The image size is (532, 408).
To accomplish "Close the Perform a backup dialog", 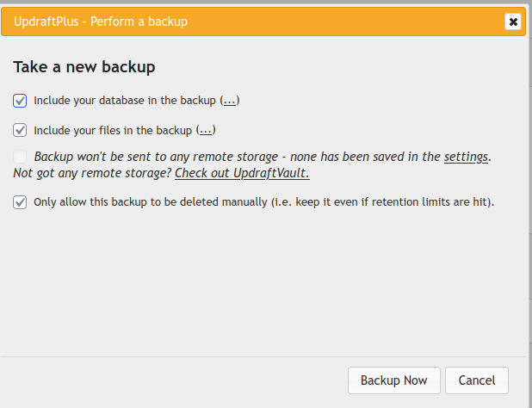I will [513, 22].
